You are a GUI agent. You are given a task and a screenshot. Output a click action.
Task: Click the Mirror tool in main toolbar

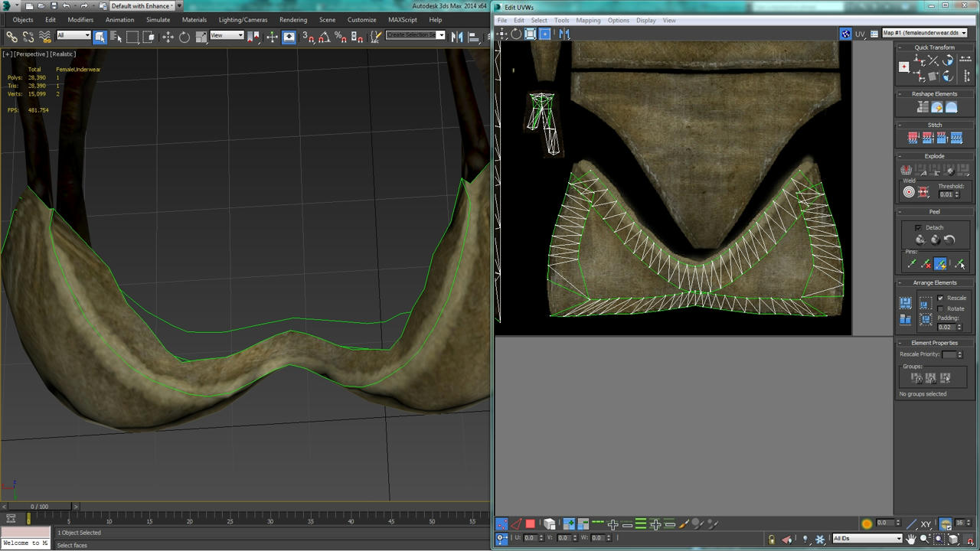(x=457, y=36)
